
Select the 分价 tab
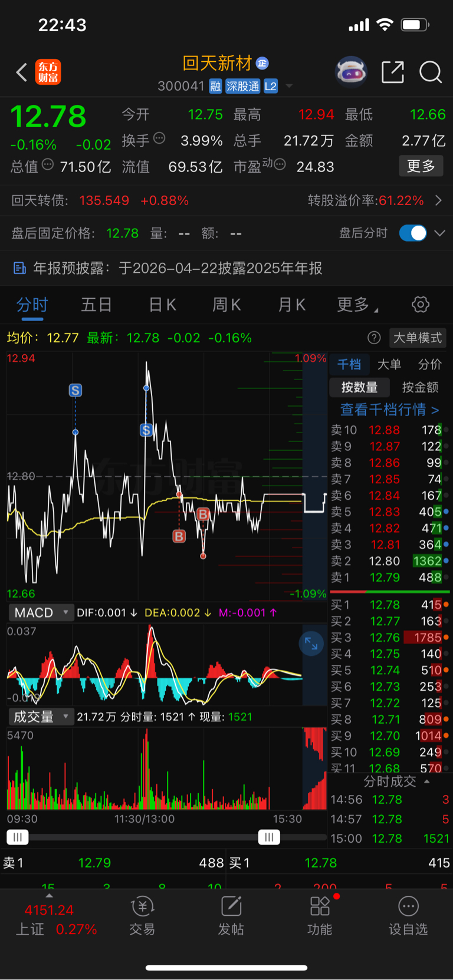(430, 364)
